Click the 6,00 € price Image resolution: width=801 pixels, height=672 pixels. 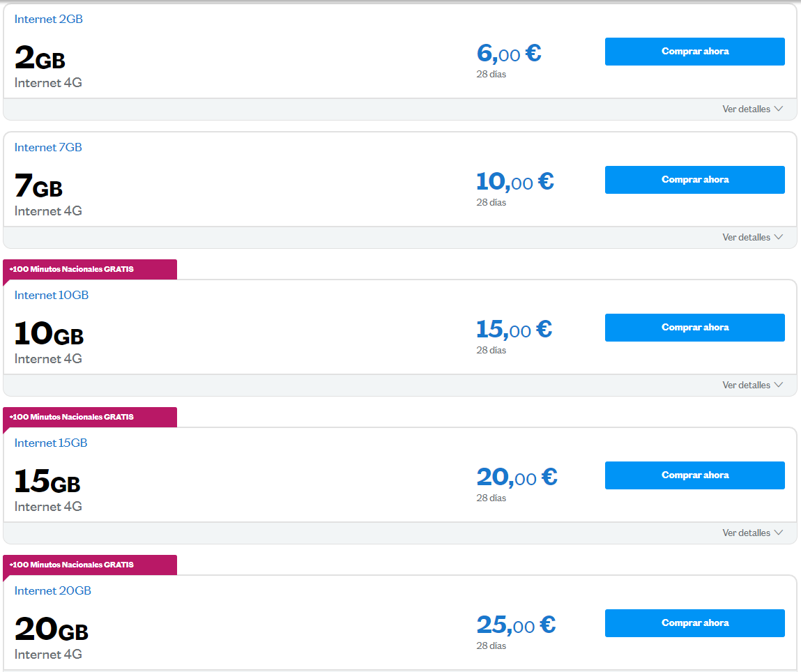tap(509, 53)
